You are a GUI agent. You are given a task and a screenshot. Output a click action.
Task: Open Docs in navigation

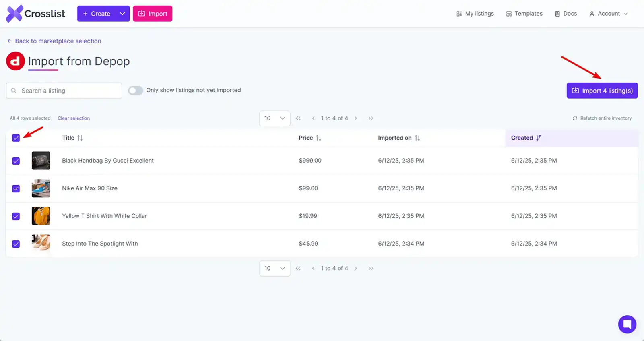[x=566, y=14]
